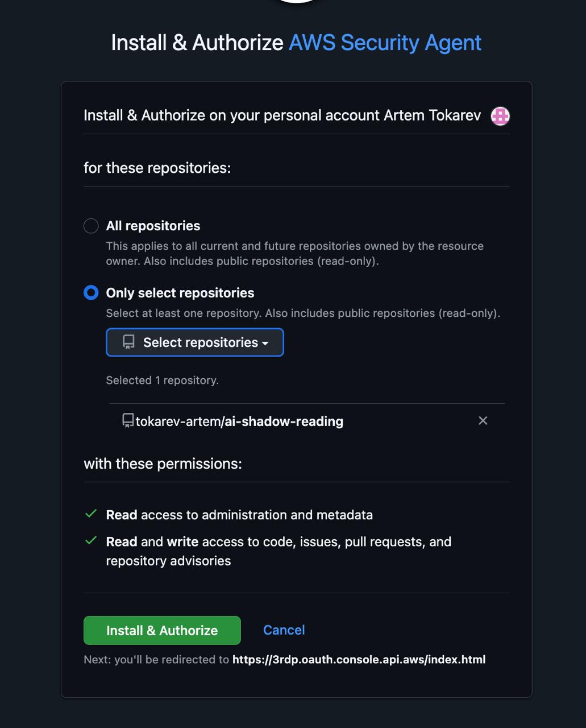Click the green checkmark beside Read and write access
Screen dimensions: 586x728
point(90,541)
